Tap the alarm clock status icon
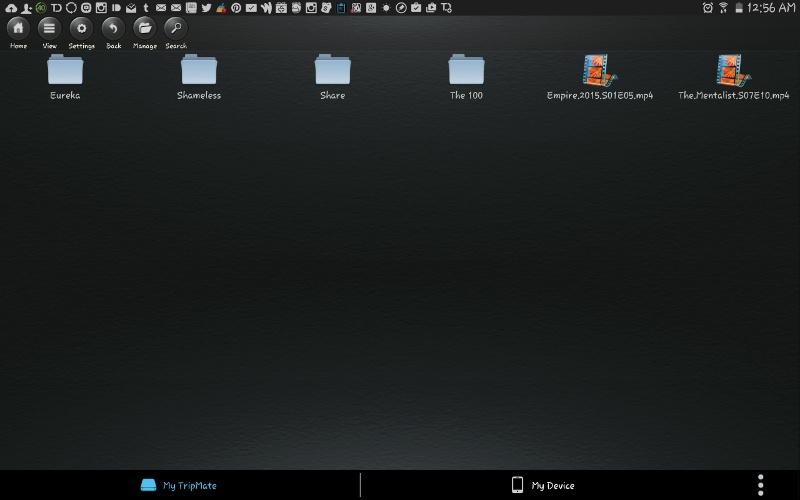The height and width of the screenshot is (500, 800). point(708,8)
